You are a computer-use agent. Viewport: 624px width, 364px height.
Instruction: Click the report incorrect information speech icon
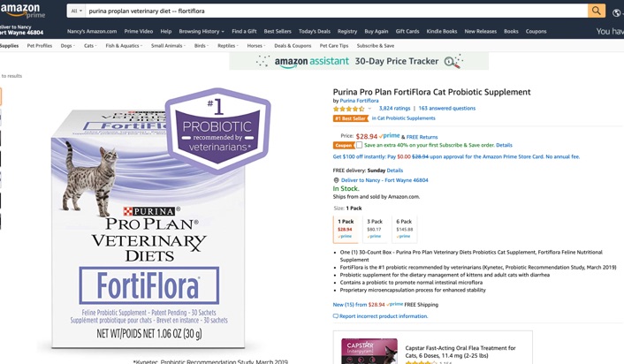(336, 316)
